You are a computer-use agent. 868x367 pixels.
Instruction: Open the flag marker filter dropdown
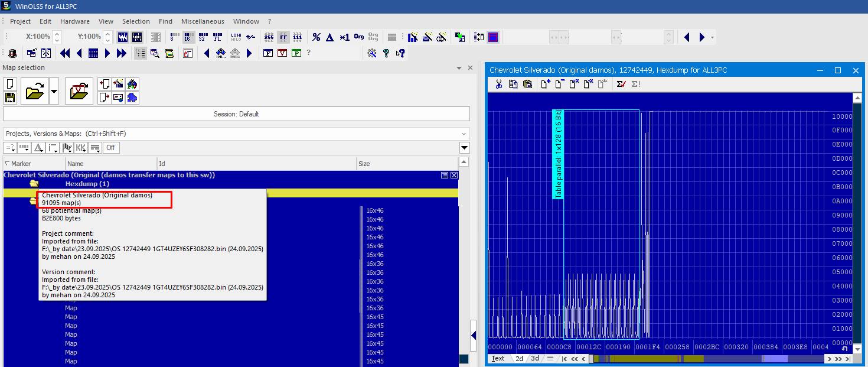[x=67, y=148]
